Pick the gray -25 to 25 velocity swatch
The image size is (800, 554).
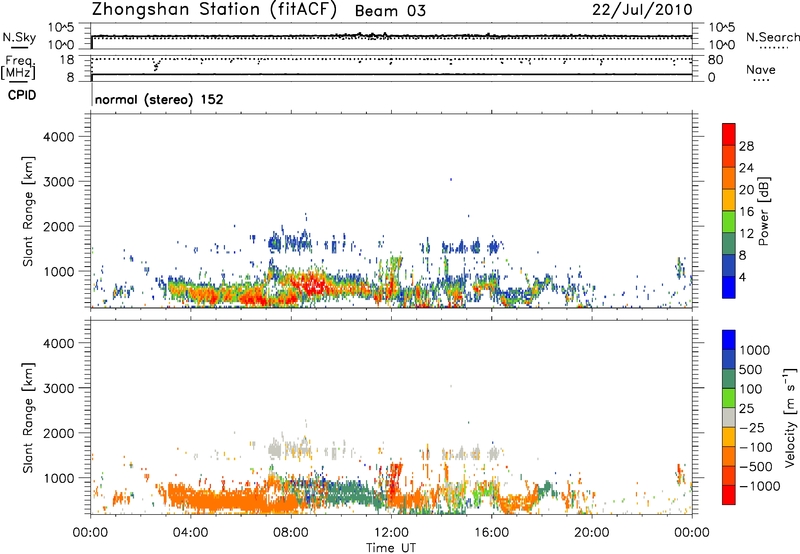click(x=729, y=418)
